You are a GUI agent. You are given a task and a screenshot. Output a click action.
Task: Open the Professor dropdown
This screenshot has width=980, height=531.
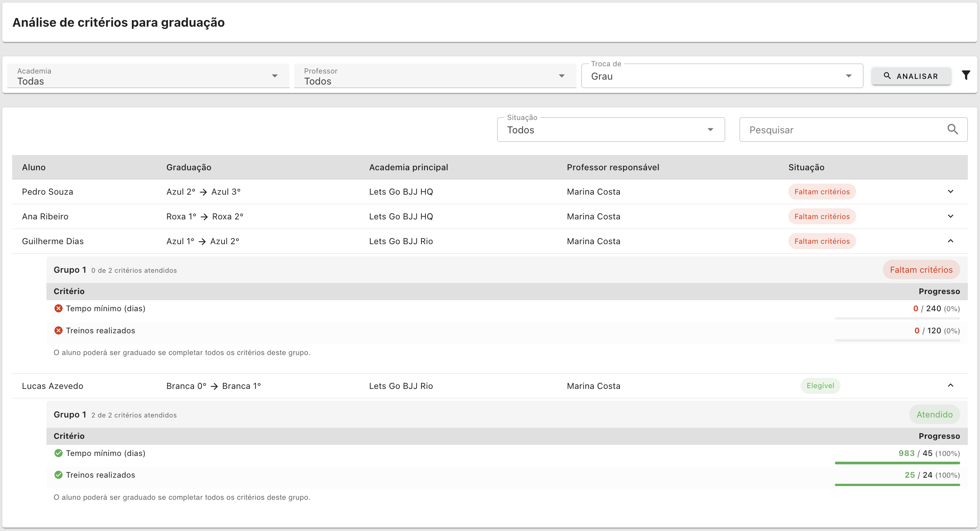(435, 76)
